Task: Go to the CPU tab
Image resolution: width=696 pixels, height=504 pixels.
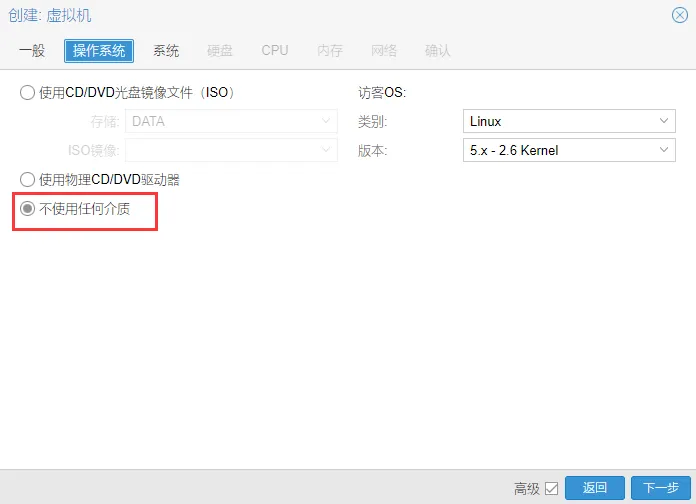Action: point(275,51)
